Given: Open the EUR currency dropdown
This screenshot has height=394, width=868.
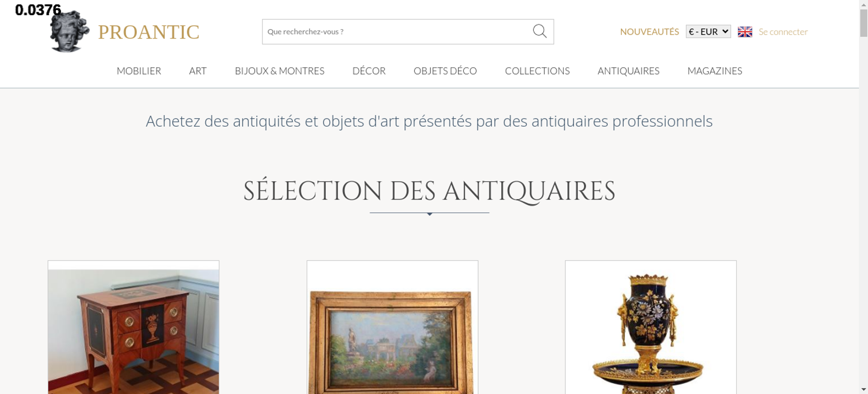Looking at the screenshot, I should coord(708,32).
